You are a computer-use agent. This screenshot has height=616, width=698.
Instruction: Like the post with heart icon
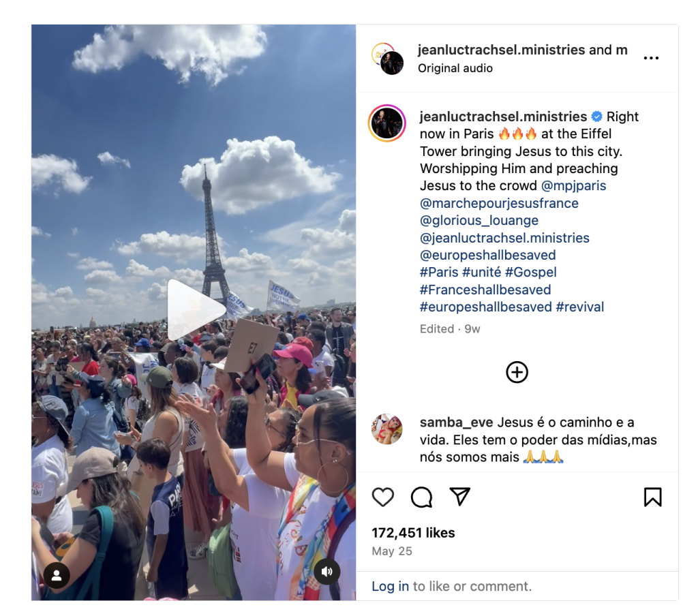coord(383,497)
